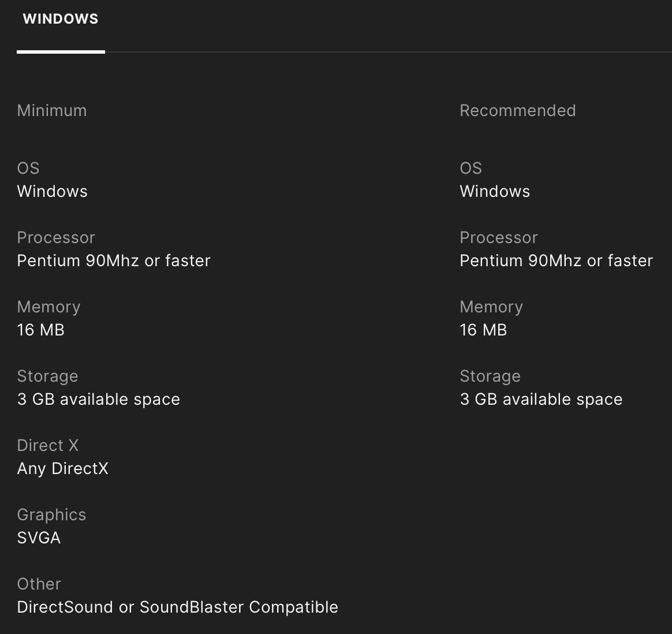Viewport: 672px width, 634px height.
Task: Click the SVGA graphics value
Action: (x=39, y=538)
